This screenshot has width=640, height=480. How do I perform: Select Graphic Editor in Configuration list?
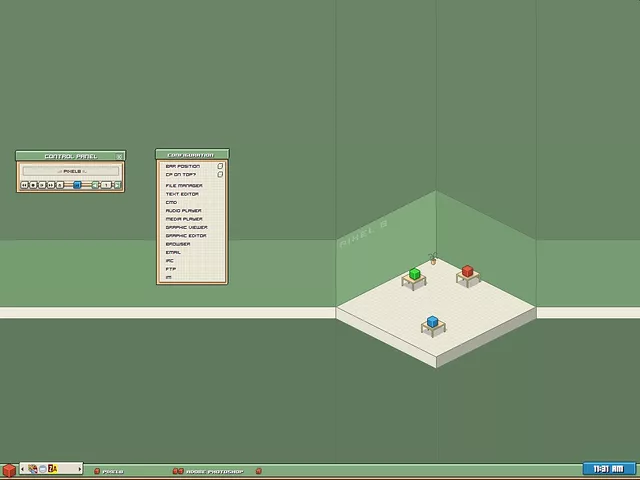[186, 236]
